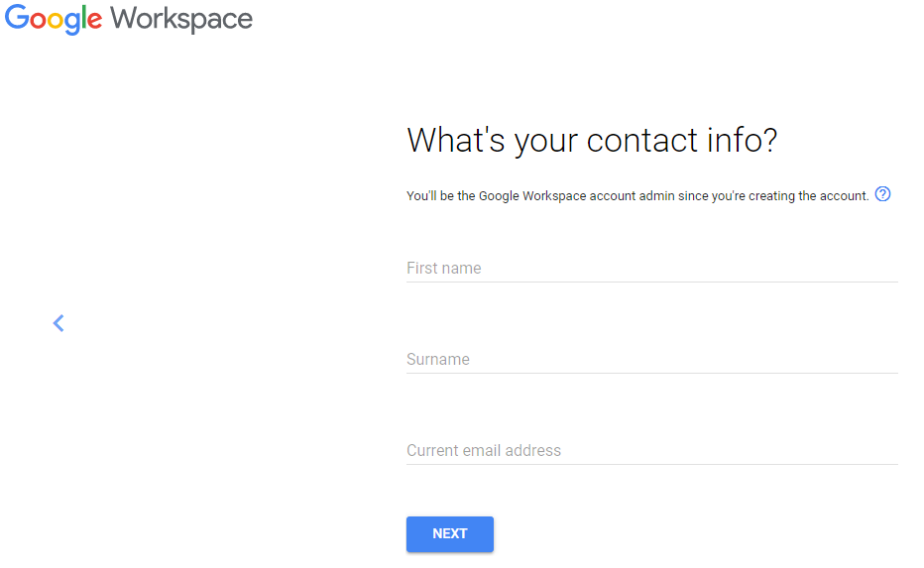Open the help question mark icon
This screenshot has height=568, width=924.
[882, 194]
